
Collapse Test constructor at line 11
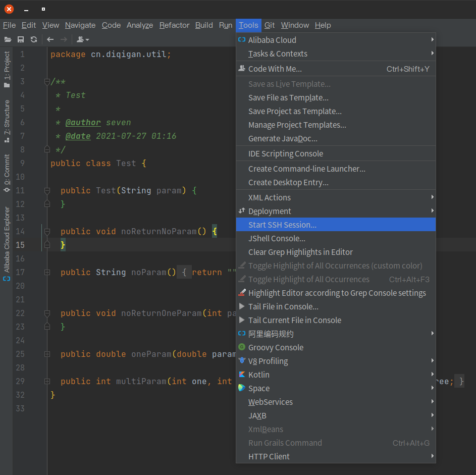click(x=47, y=191)
